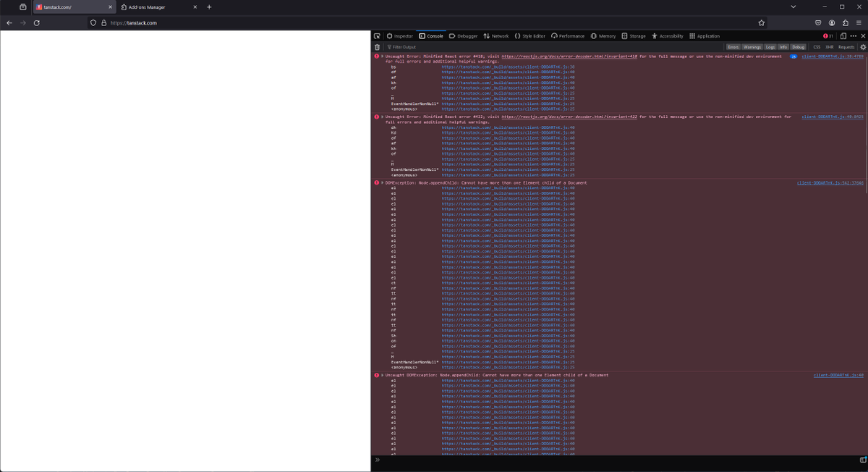
Task: Click the repeat count badge on error #418
Action: [793, 56]
